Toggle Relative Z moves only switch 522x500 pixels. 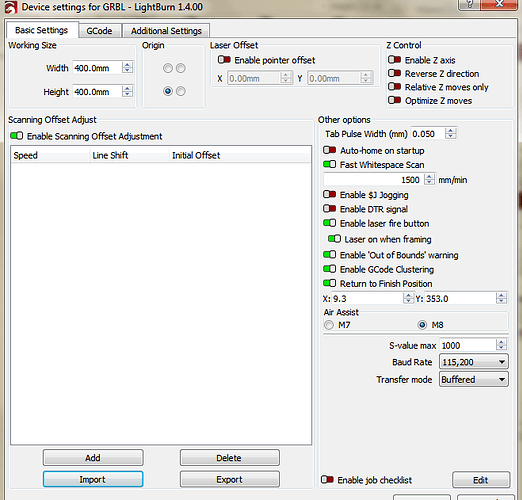coord(394,87)
